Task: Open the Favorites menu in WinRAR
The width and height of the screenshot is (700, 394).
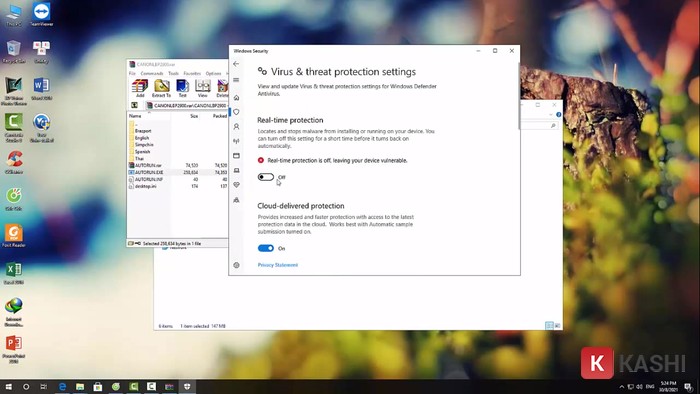Action: click(192, 73)
